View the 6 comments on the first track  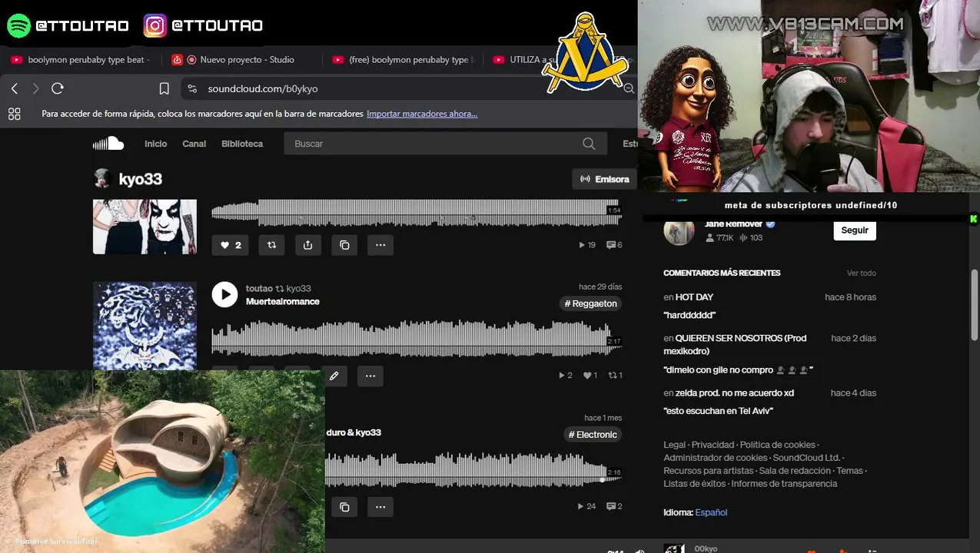(614, 245)
